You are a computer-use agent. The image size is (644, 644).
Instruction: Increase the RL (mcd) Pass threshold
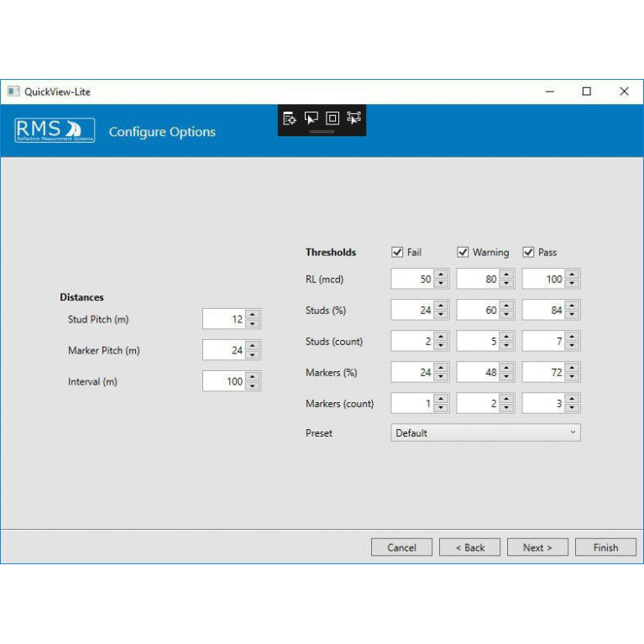[x=572, y=275]
